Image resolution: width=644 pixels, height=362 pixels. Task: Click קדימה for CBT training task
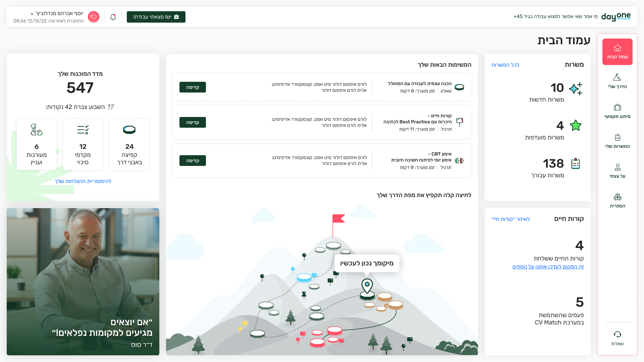(193, 161)
